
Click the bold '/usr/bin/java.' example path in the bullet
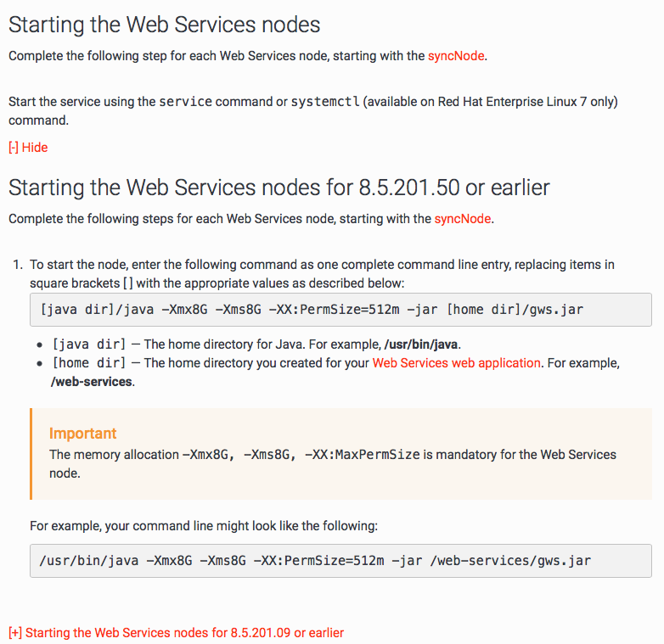[415, 344]
